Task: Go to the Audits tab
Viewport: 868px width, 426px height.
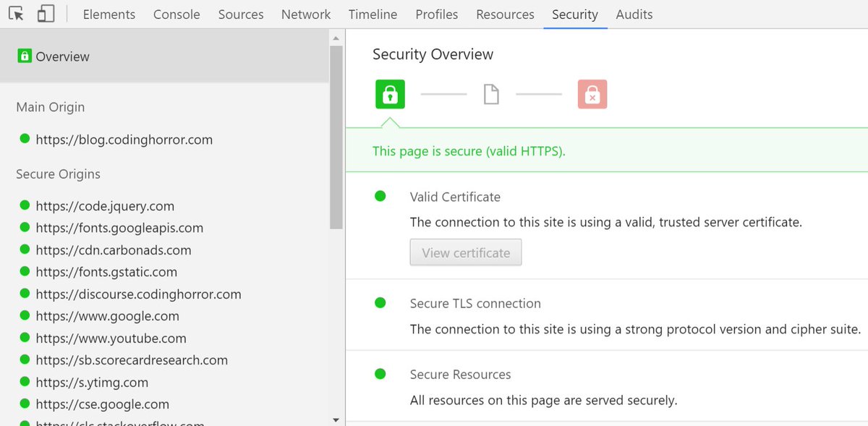Action: (634, 14)
